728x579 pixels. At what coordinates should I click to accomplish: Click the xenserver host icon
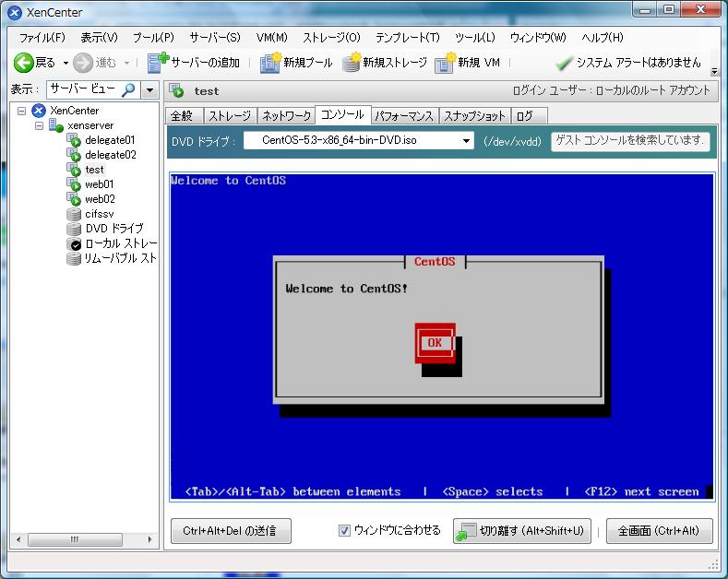(56, 125)
